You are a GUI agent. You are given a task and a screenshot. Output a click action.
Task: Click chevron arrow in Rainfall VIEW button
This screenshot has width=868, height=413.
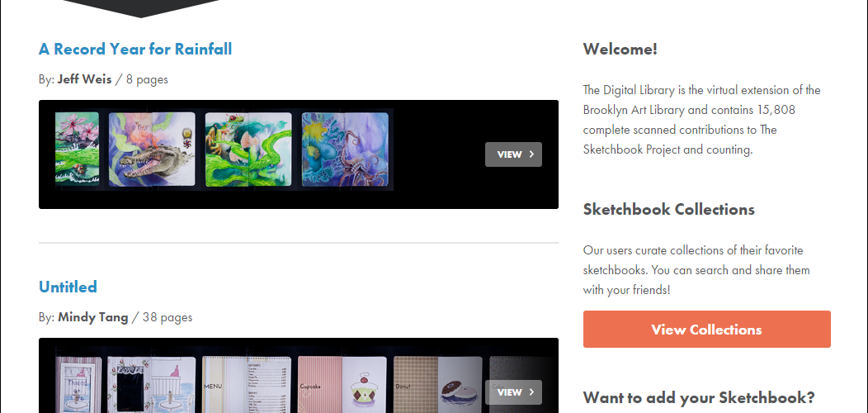tap(531, 154)
